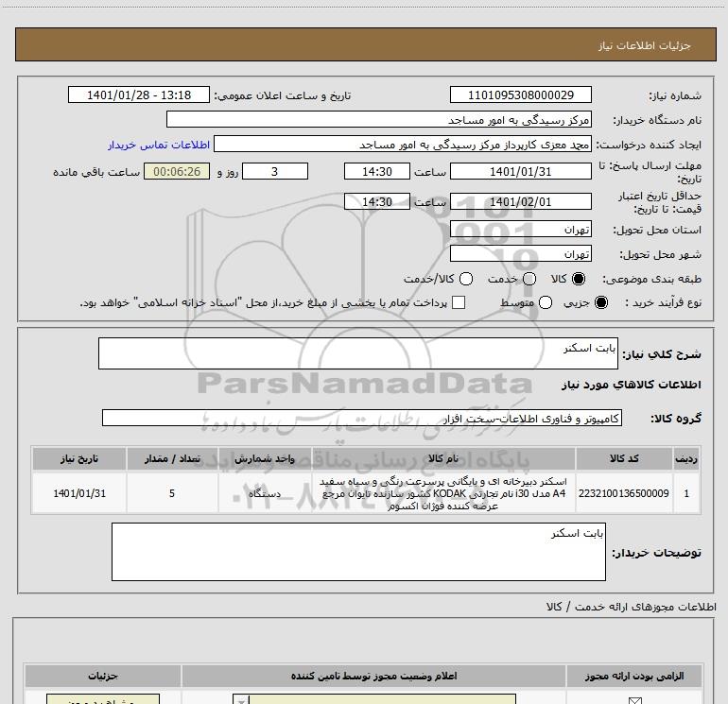
Task: Click the مشاهده مجوز button
Action: point(103,700)
